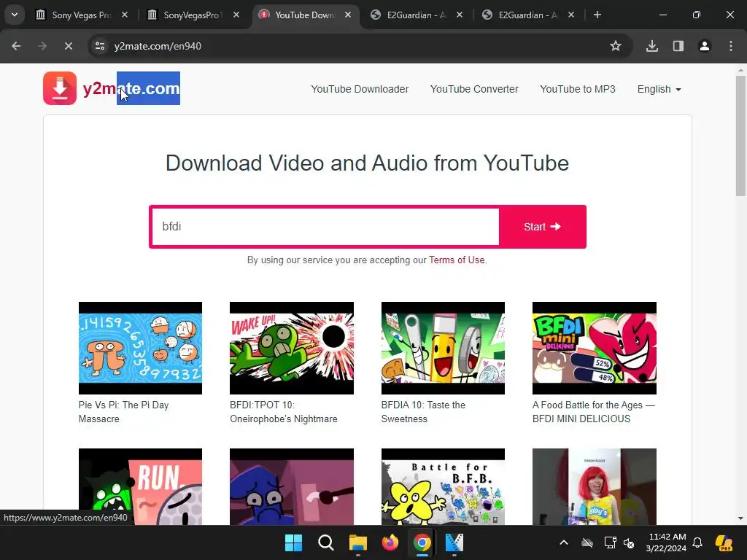
Task: Show hidden system tray icons chevron
Action: pyautogui.click(x=564, y=542)
